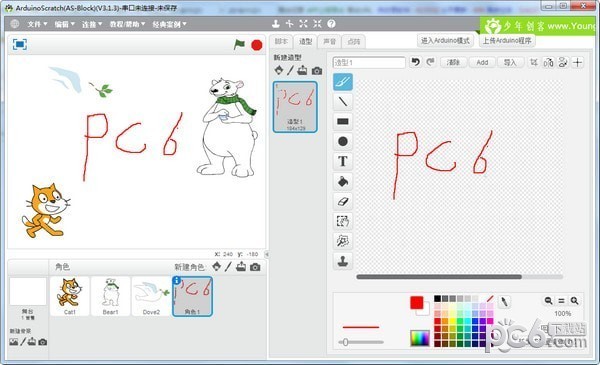The height and width of the screenshot is (365, 600).
Task: Click the duplicate stamp icon in top toolbar
Action: point(276,24)
